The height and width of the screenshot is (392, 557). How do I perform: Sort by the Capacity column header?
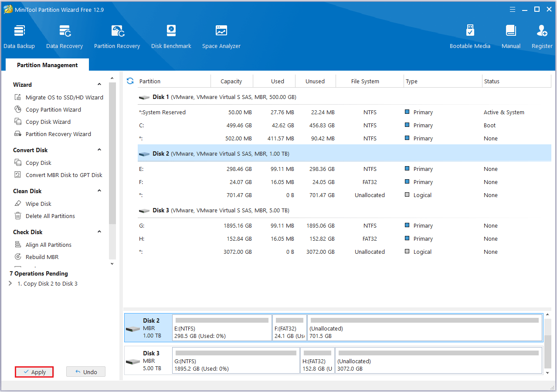pos(231,81)
